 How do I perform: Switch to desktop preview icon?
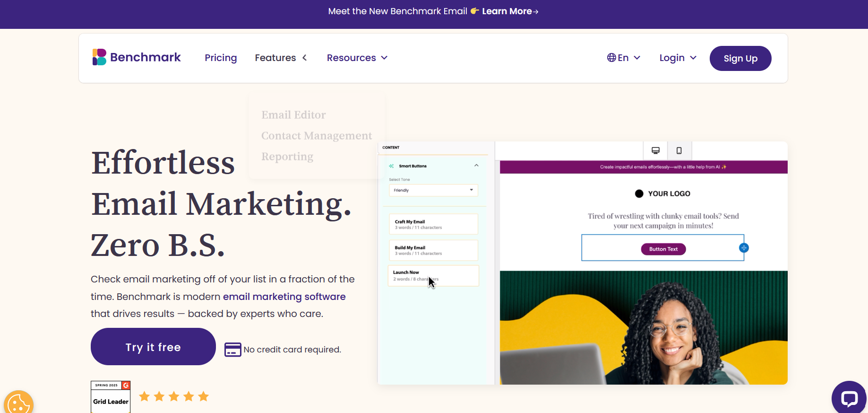(x=655, y=150)
